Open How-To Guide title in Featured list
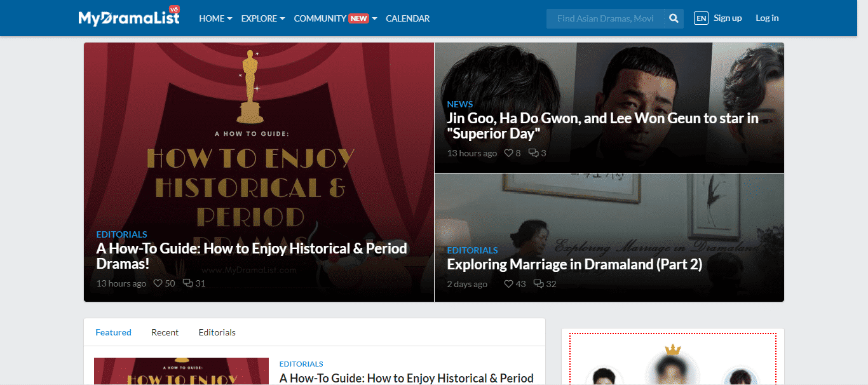Viewport: 868px width, 385px height. [406, 378]
